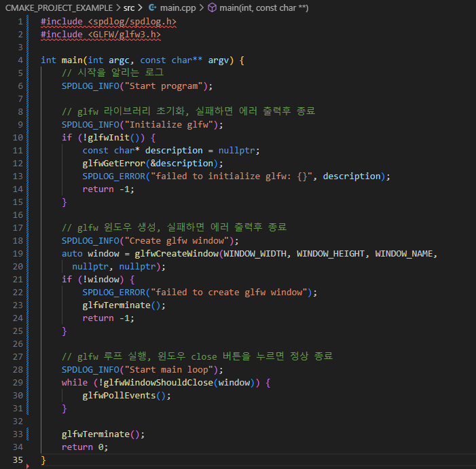Select main.cpp in the breadcrumb
Screen dimensions: 476x469
[x=178, y=8]
